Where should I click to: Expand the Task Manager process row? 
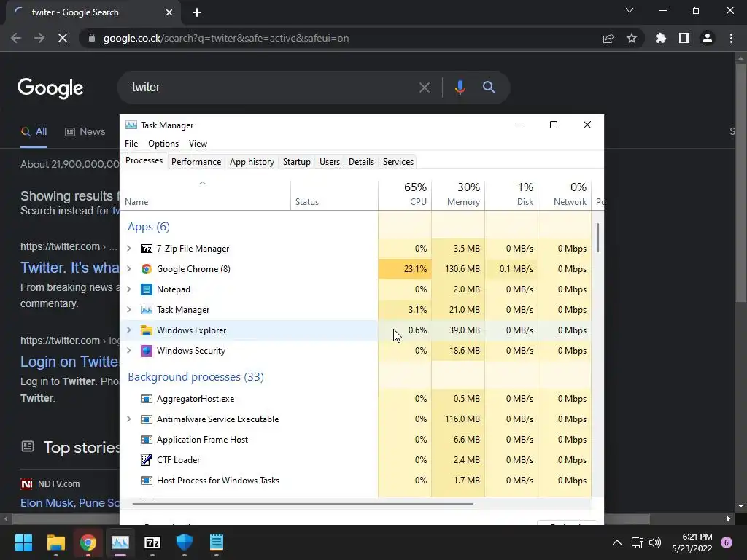pos(128,310)
